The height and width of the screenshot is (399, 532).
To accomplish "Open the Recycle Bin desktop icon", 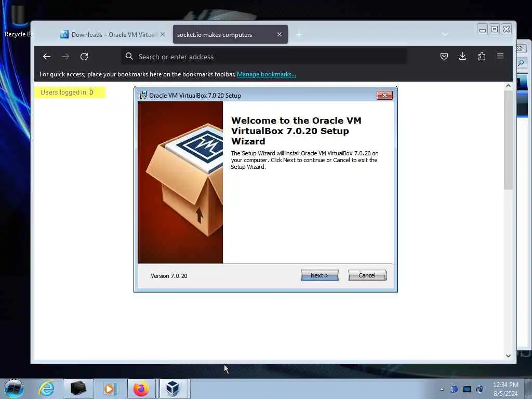I will tap(18, 21).
